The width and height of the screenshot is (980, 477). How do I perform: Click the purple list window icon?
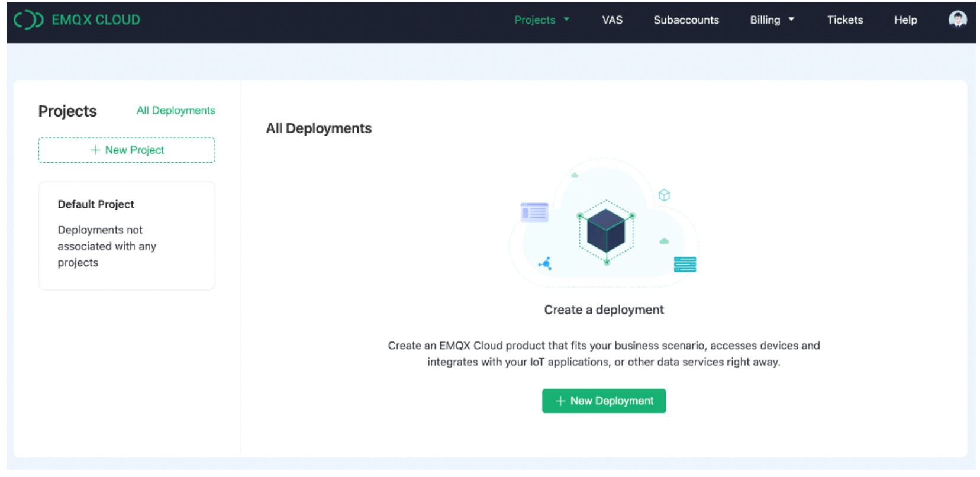(534, 212)
